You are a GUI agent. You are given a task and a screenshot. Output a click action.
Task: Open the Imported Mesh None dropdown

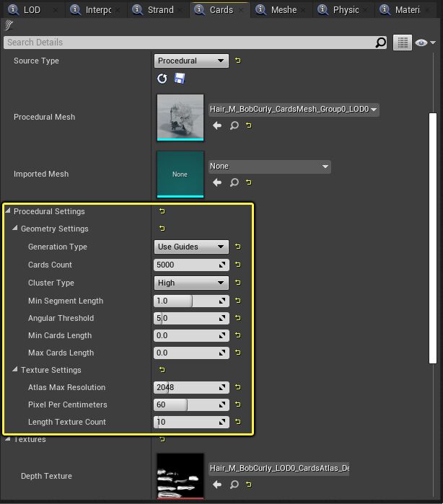coord(270,167)
